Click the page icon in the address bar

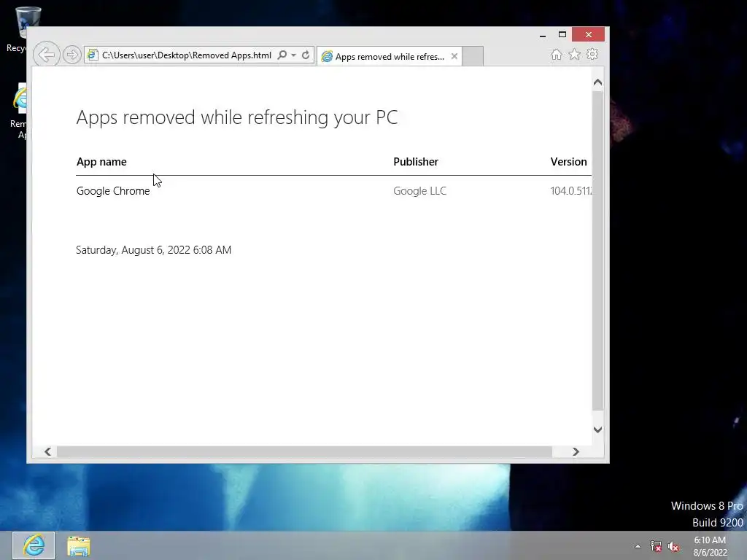click(x=93, y=55)
